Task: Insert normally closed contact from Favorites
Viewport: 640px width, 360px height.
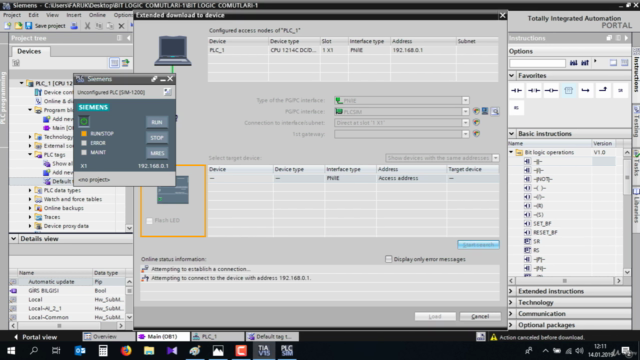Action: click(x=534, y=90)
